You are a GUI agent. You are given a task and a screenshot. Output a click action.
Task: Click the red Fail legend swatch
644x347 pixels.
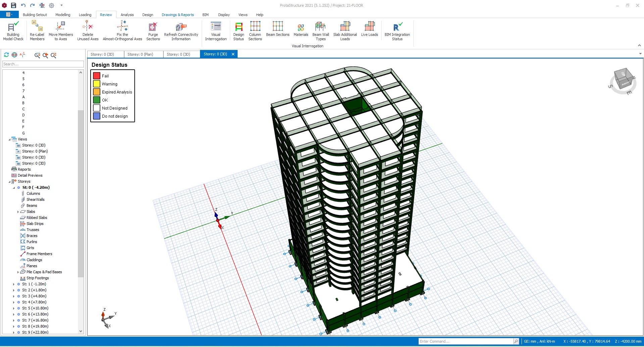97,76
